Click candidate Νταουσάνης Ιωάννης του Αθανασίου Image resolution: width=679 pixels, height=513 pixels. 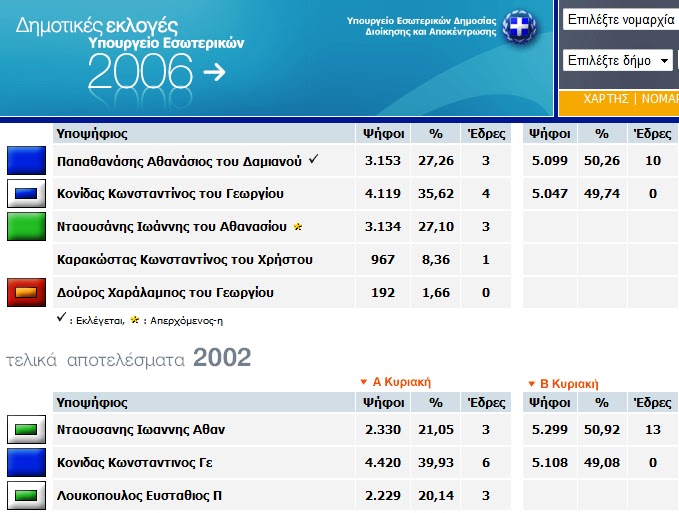pos(171,226)
